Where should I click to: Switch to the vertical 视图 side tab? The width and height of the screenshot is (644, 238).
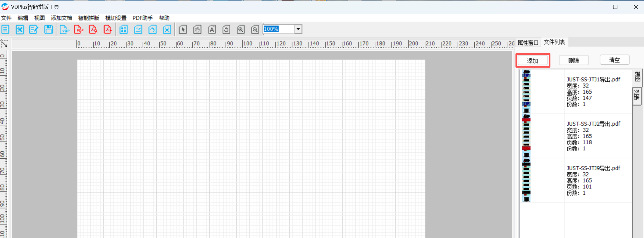(637, 77)
